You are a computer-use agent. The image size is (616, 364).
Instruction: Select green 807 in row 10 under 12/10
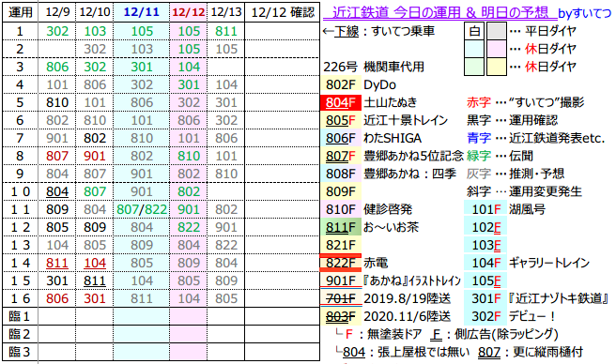click(95, 191)
